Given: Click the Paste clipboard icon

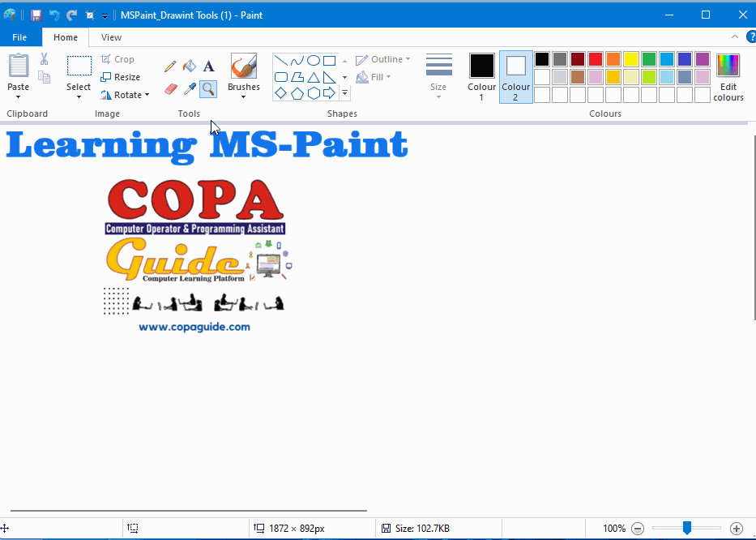Looking at the screenshot, I should click(19, 65).
